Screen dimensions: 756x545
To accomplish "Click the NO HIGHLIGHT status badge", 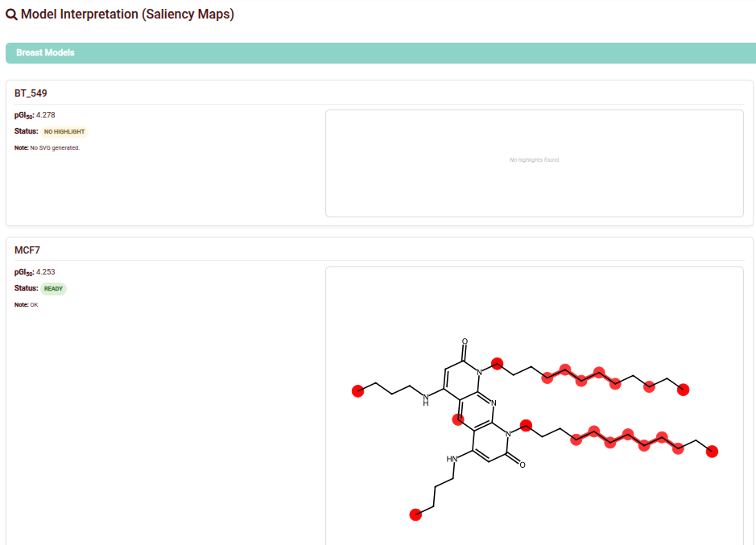I will pyautogui.click(x=64, y=131).
